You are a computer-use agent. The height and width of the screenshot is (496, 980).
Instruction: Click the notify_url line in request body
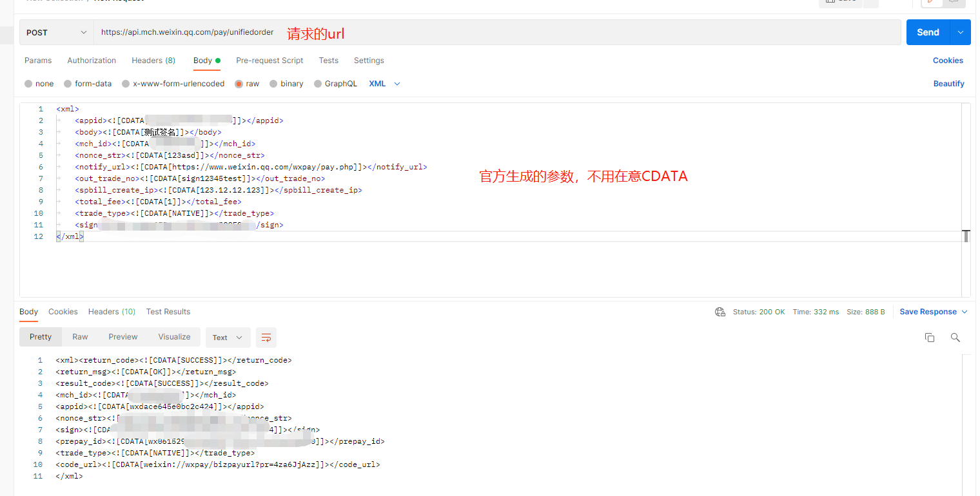tap(251, 167)
